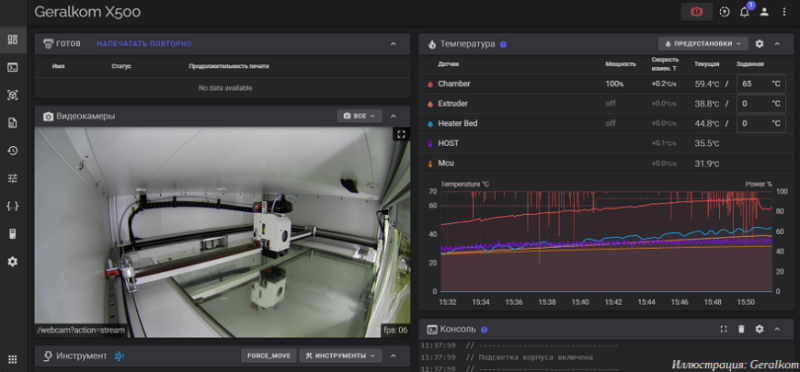Click console line Подсветка корпуса включена
This screenshot has height=372, width=800.
(535, 357)
